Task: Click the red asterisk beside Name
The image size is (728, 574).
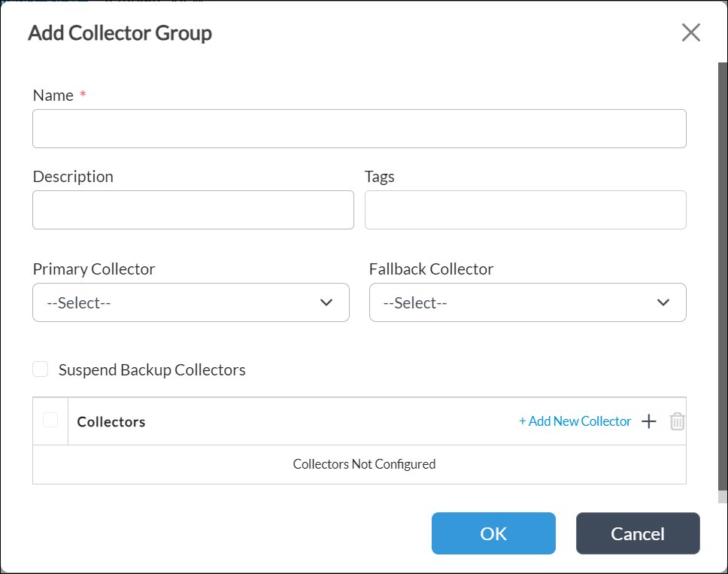Action: point(83,95)
